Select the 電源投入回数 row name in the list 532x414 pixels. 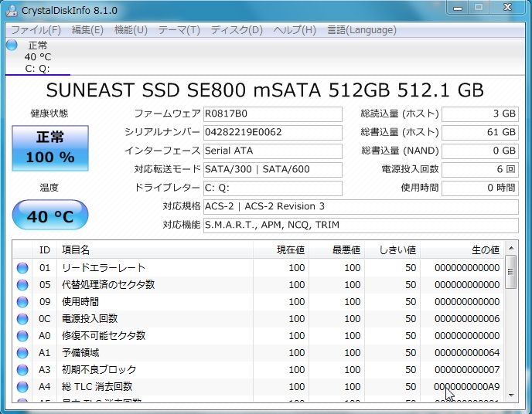point(90,319)
